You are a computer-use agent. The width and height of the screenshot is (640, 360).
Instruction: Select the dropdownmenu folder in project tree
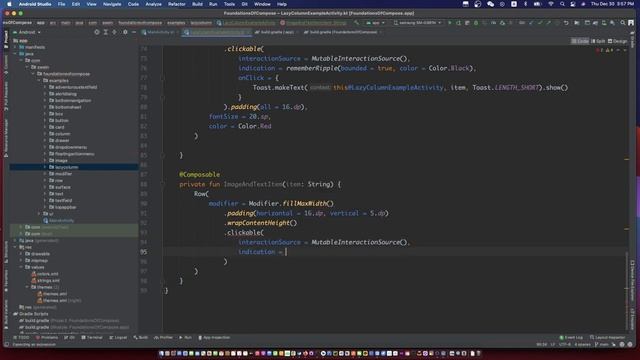[x=68, y=147]
